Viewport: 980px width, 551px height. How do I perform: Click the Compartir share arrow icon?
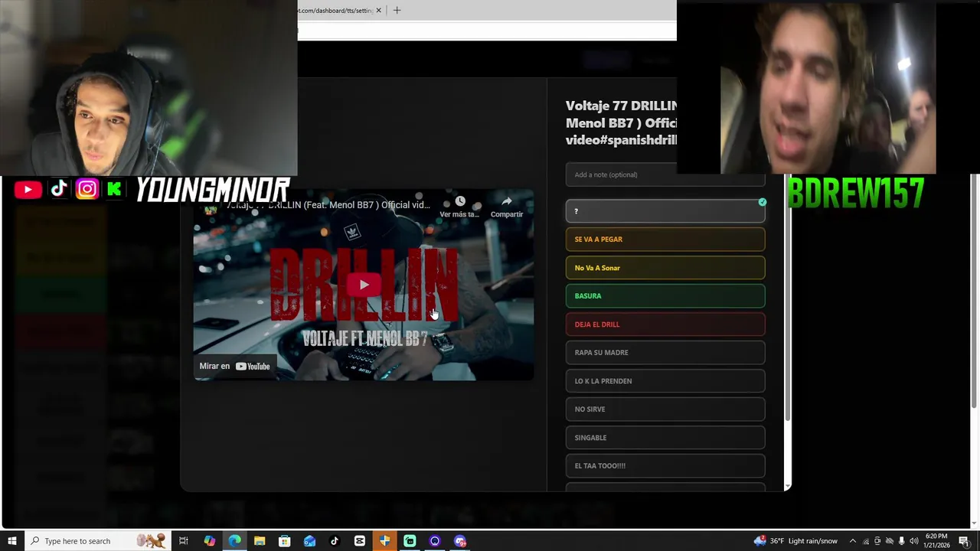(507, 201)
